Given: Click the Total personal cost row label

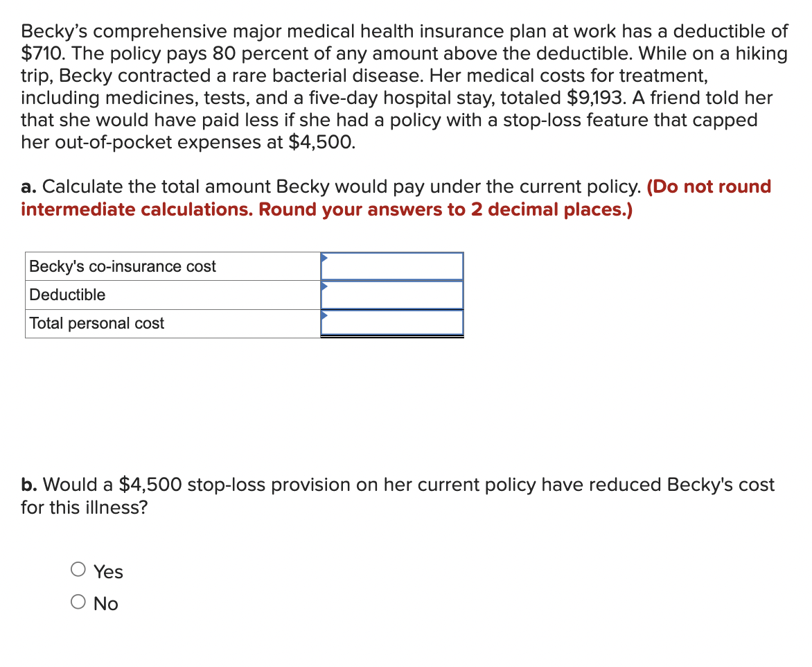Looking at the screenshot, I should pyautogui.click(x=96, y=322).
